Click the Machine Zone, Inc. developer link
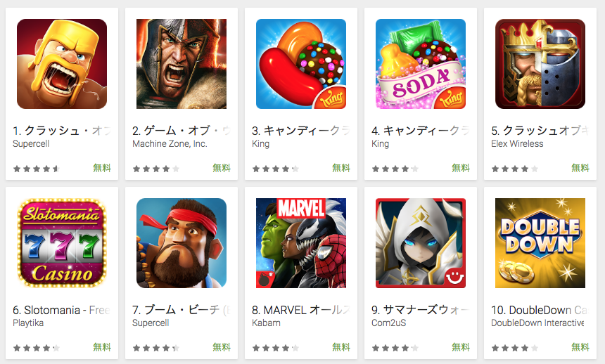The height and width of the screenshot is (364, 605). point(170,144)
